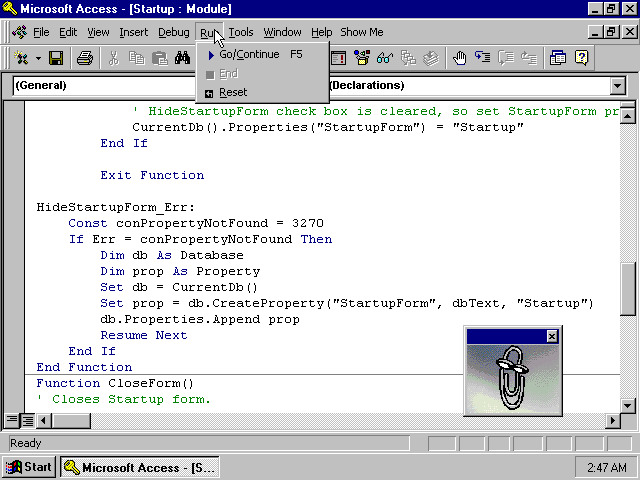This screenshot has width=640, height=480.
Task: Click the Paste clipboard icon
Action: click(160, 58)
